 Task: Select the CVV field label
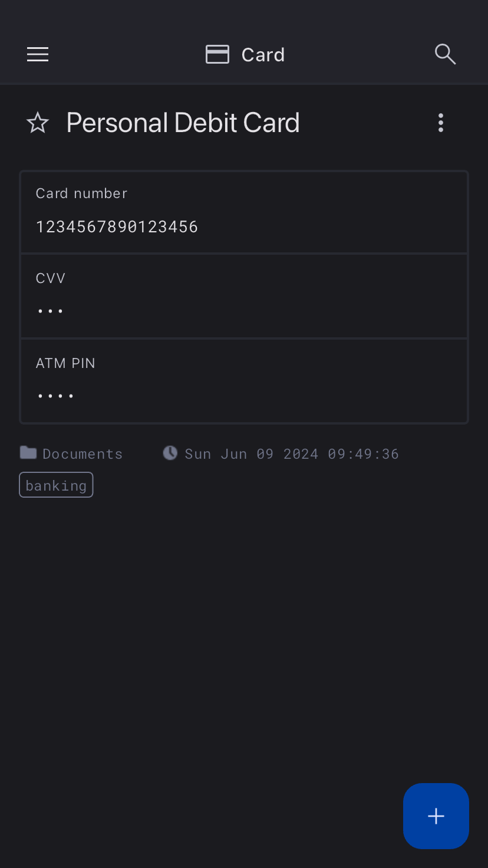point(51,278)
